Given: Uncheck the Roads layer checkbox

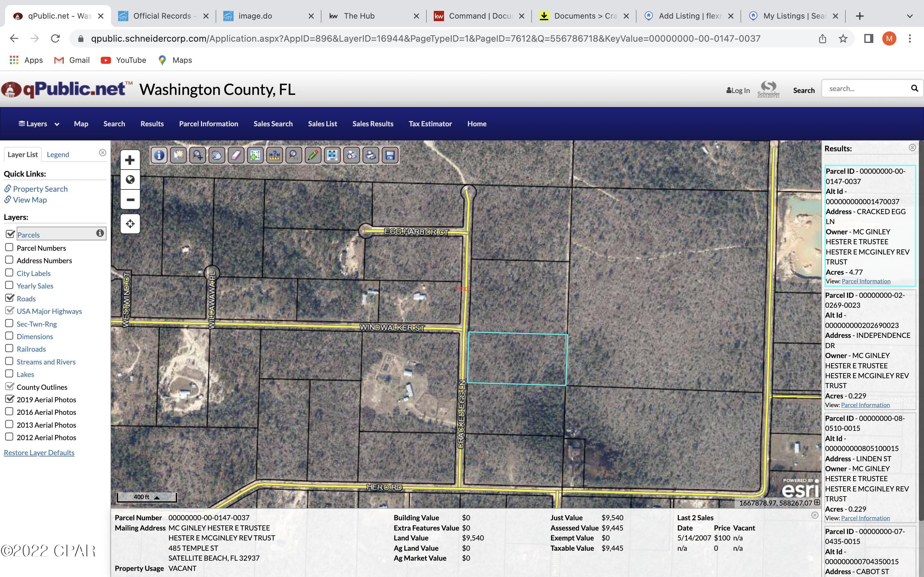Looking at the screenshot, I should [x=10, y=298].
